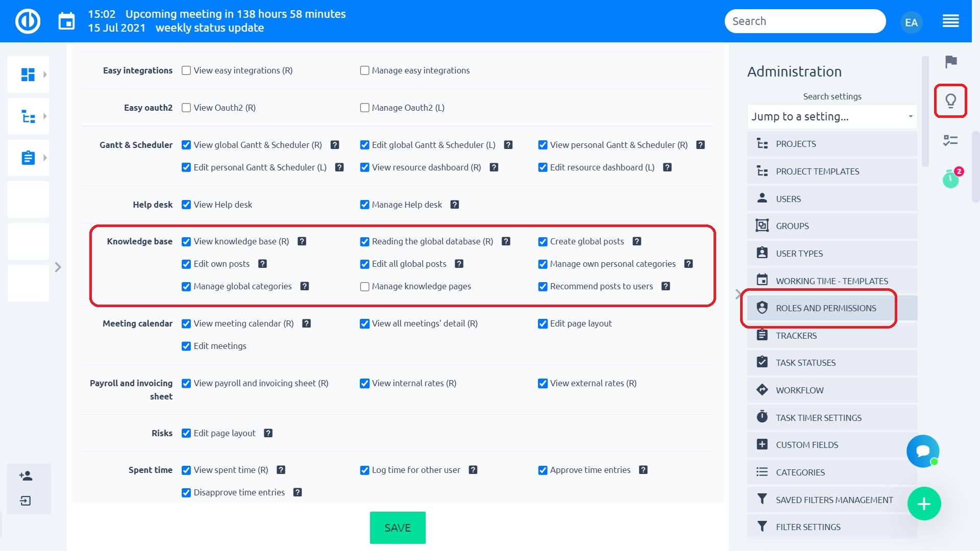Open the flag icon in the right bar
The image size is (980, 551).
(x=950, y=62)
